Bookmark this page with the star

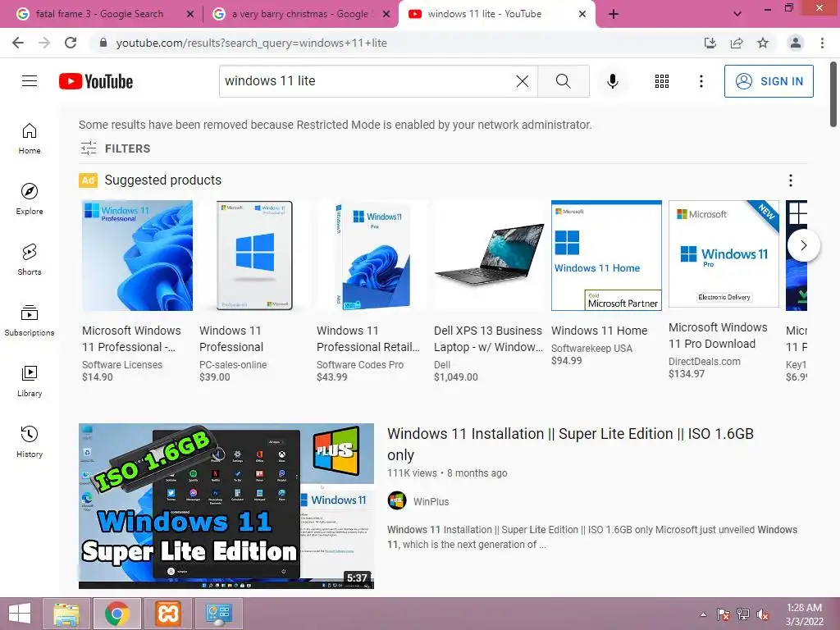pyautogui.click(x=763, y=43)
